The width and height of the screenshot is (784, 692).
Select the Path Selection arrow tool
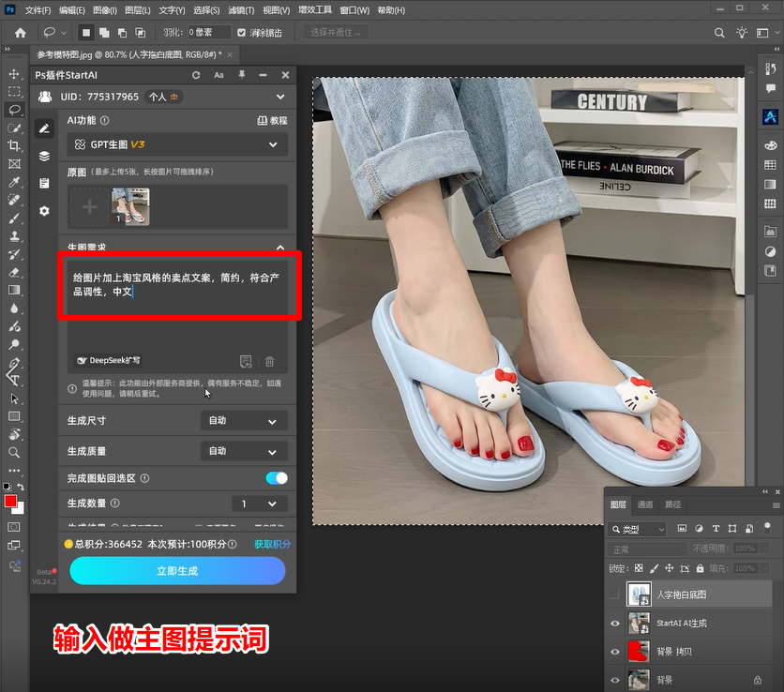point(14,399)
